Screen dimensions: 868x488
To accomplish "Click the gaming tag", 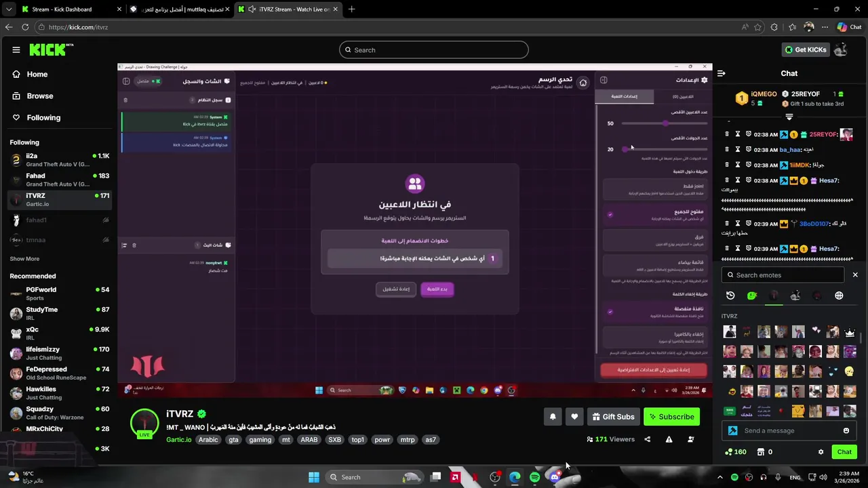I will click(260, 440).
